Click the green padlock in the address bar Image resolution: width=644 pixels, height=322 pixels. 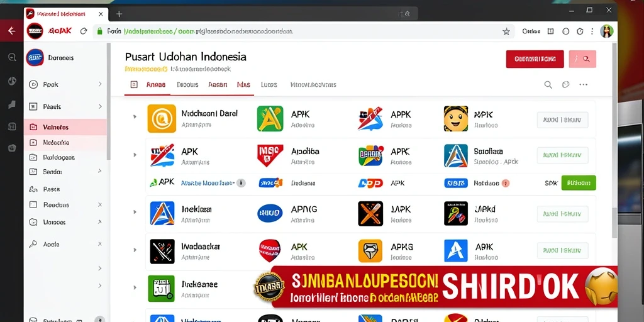[99, 31]
